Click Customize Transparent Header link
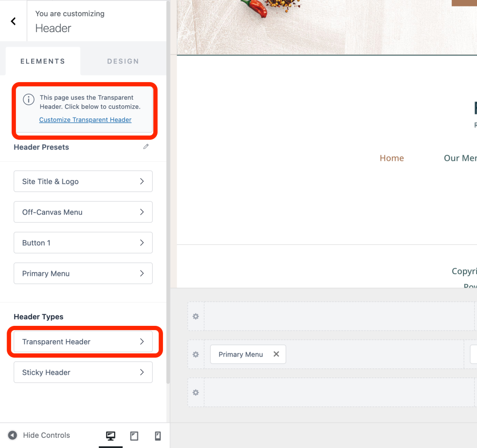The height and width of the screenshot is (448, 477). click(x=85, y=120)
